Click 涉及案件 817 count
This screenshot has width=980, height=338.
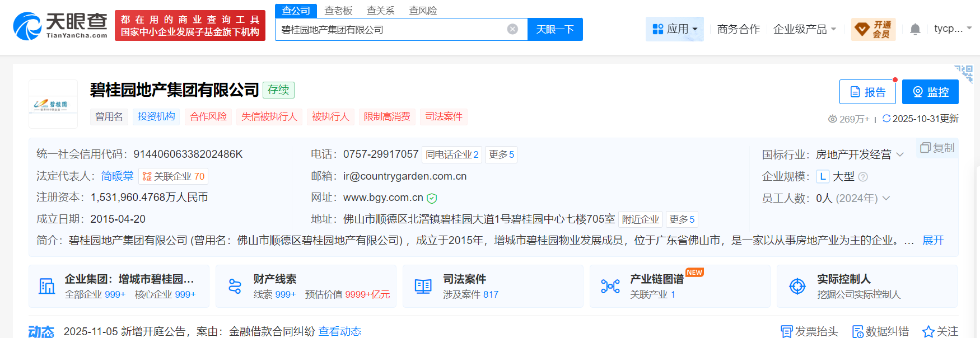pos(470,294)
